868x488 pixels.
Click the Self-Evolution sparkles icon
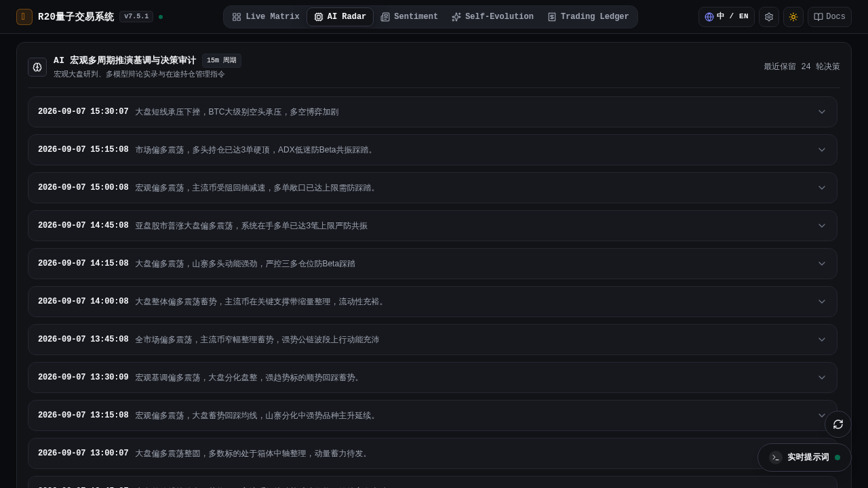[456, 17]
